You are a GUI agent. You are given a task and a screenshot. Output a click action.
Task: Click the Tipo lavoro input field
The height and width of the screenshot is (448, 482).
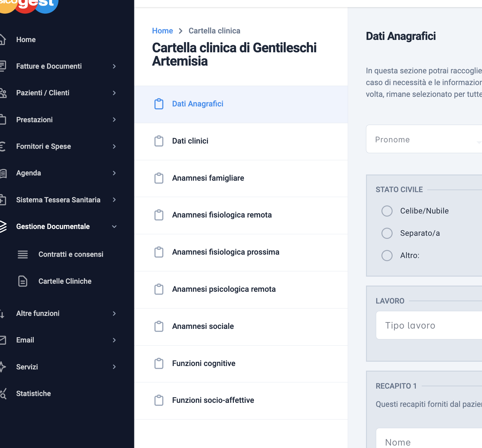tap(429, 325)
